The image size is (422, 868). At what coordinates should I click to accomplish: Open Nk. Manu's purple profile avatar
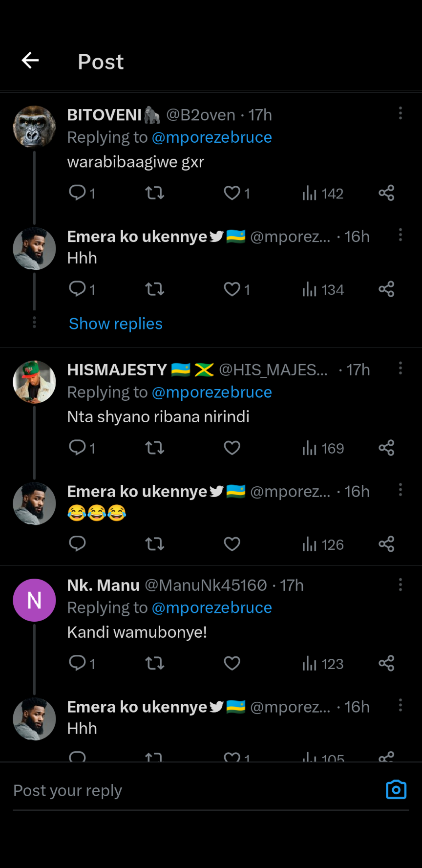point(34,600)
